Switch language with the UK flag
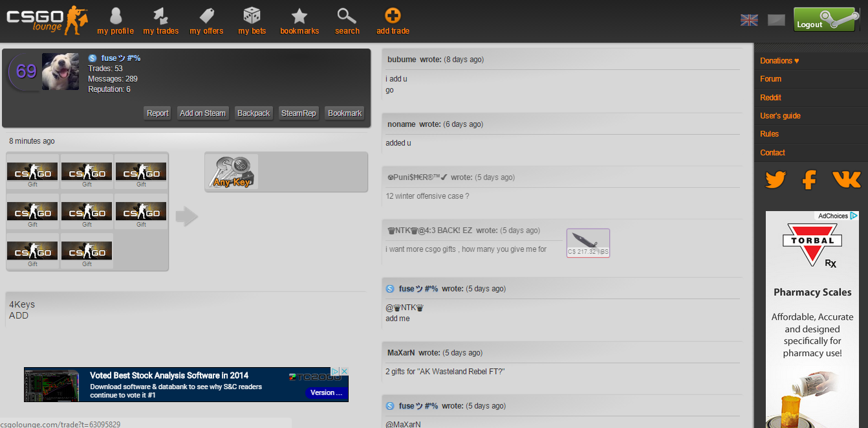 coord(749,20)
